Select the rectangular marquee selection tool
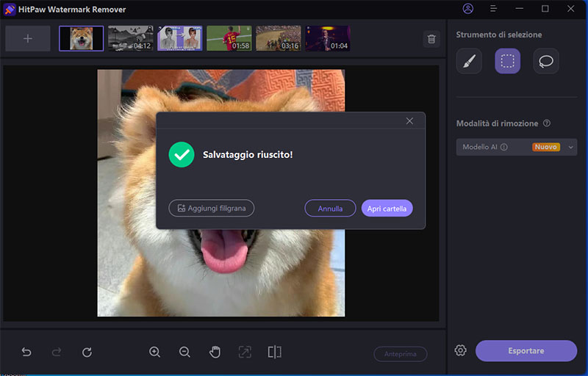588x376 pixels. [507, 61]
